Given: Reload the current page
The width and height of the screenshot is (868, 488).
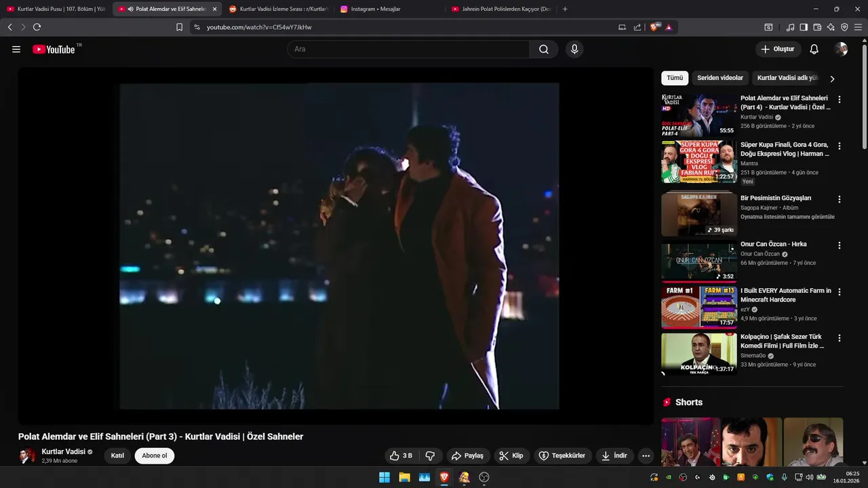Looking at the screenshot, I should [x=37, y=27].
